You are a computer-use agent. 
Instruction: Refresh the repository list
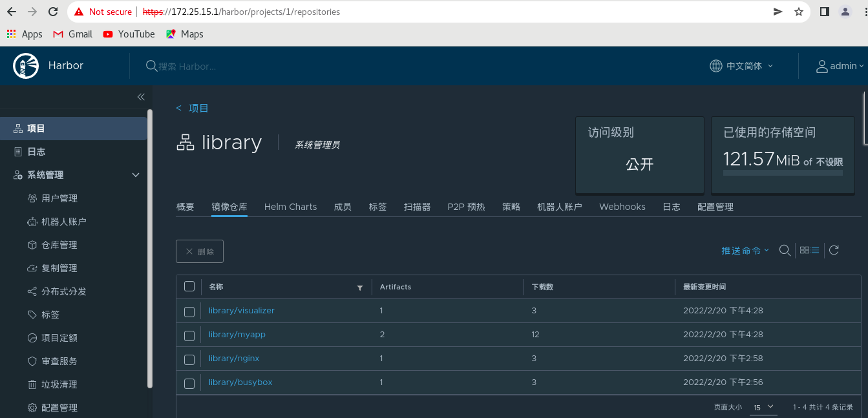pyautogui.click(x=834, y=250)
